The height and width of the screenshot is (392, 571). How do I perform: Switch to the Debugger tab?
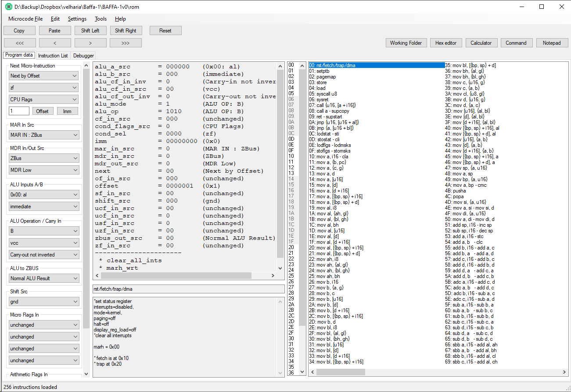pos(83,56)
